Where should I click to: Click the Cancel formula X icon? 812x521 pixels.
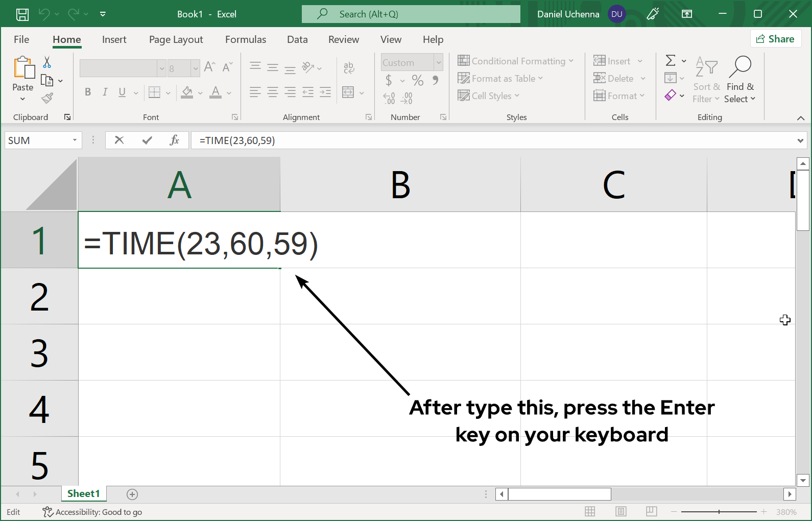tap(119, 140)
